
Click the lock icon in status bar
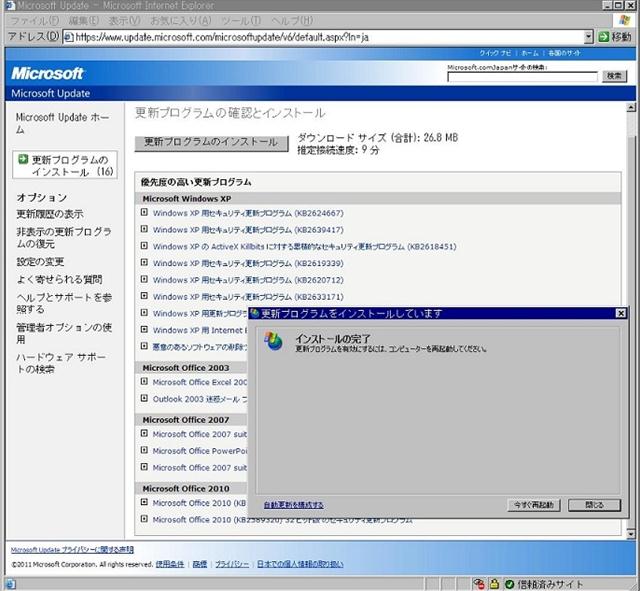494,584
